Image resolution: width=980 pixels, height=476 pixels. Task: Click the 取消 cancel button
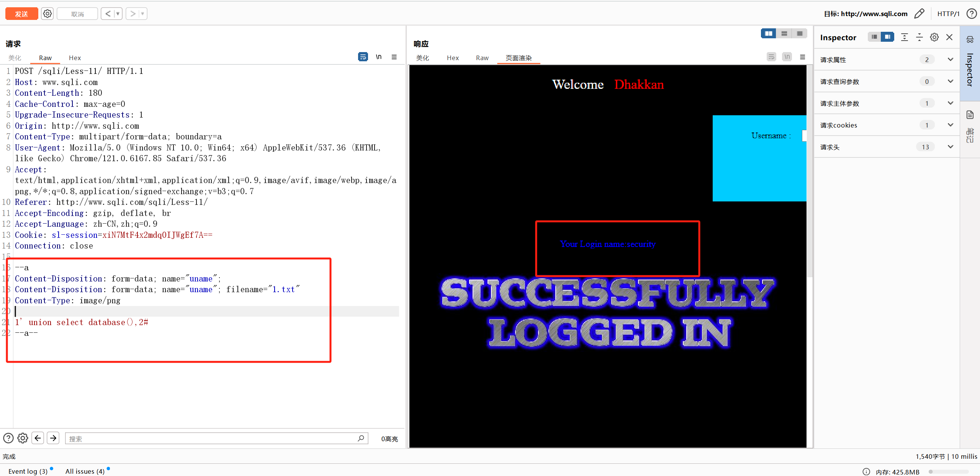[77, 14]
